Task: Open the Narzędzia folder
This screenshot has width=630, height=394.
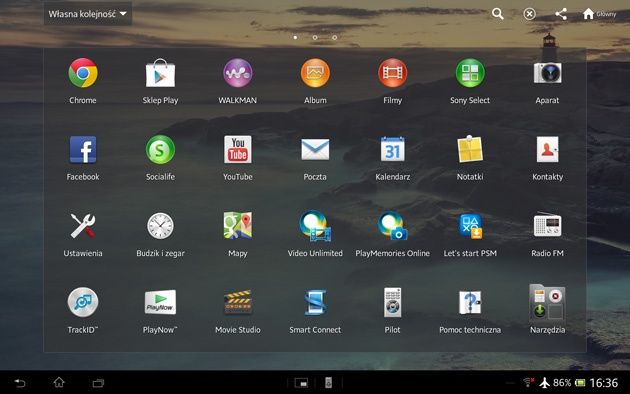Action: [547, 302]
